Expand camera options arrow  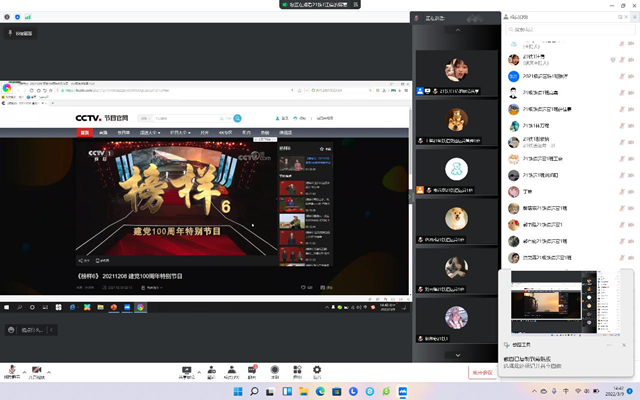point(49,372)
